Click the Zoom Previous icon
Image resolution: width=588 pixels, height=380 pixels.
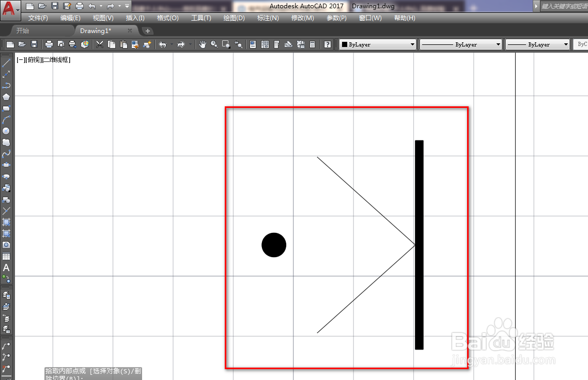pos(238,44)
